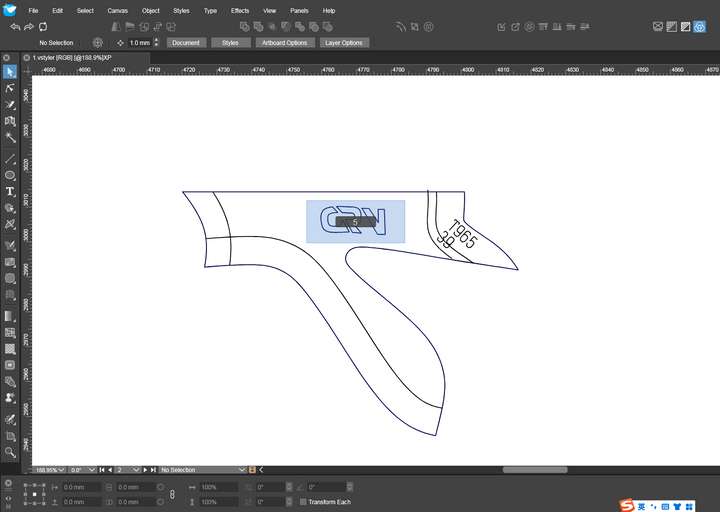This screenshot has width=720, height=512.
Task: Click the Layer Options button
Action: coord(344,43)
